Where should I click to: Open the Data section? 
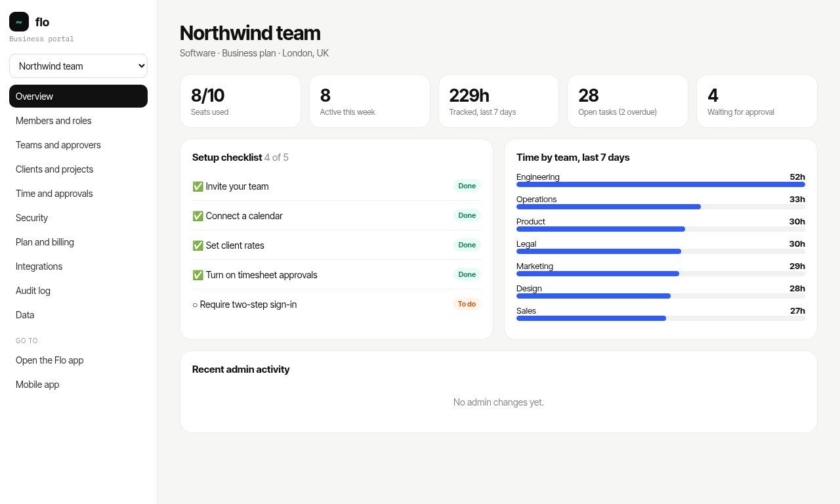78,315
